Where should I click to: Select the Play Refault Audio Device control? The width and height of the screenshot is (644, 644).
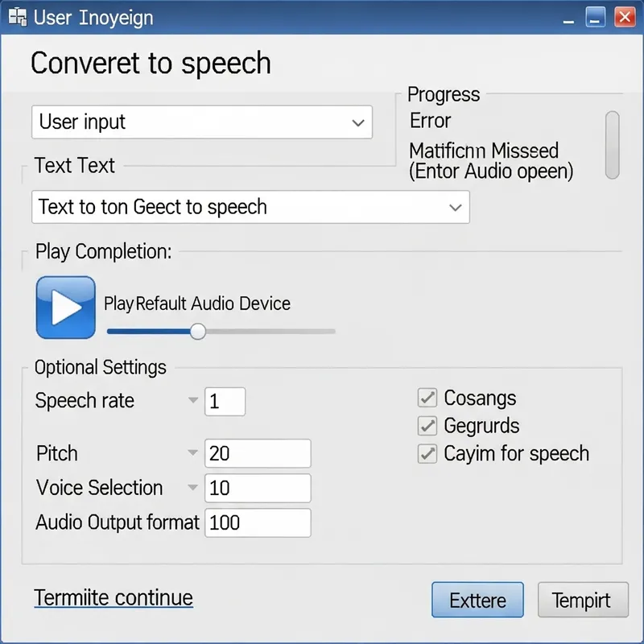pyautogui.click(x=197, y=304)
